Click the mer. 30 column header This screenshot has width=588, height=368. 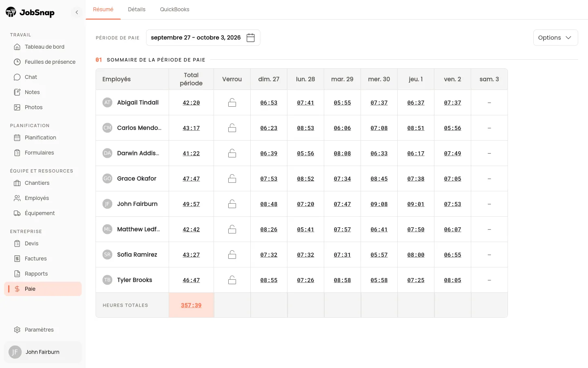[x=379, y=79]
